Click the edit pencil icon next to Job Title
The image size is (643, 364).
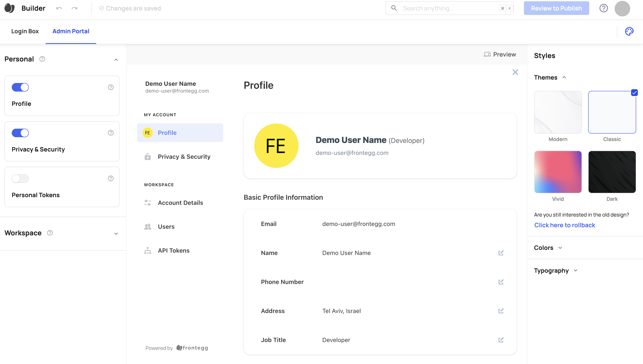[501, 340]
